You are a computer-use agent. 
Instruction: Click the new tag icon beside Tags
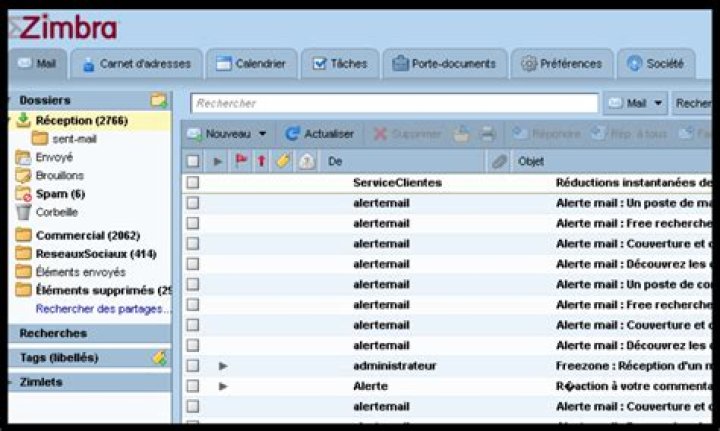tap(159, 358)
